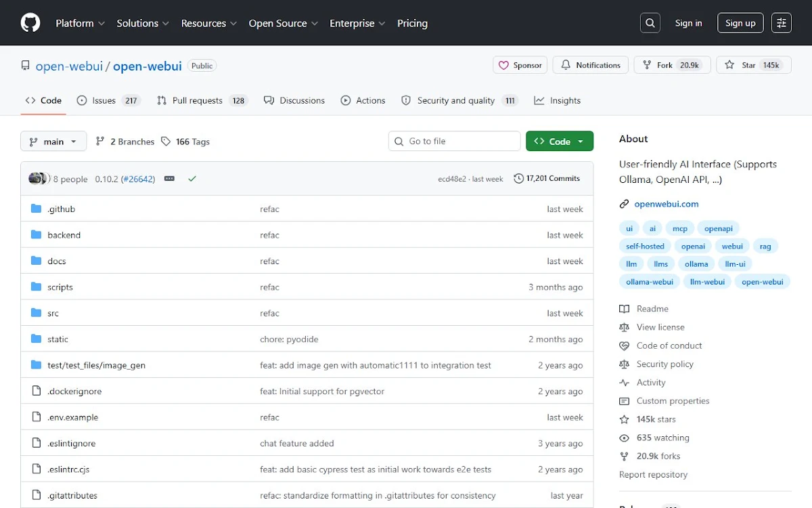Click Report repository link
The height and width of the screenshot is (508, 812).
[x=653, y=475]
